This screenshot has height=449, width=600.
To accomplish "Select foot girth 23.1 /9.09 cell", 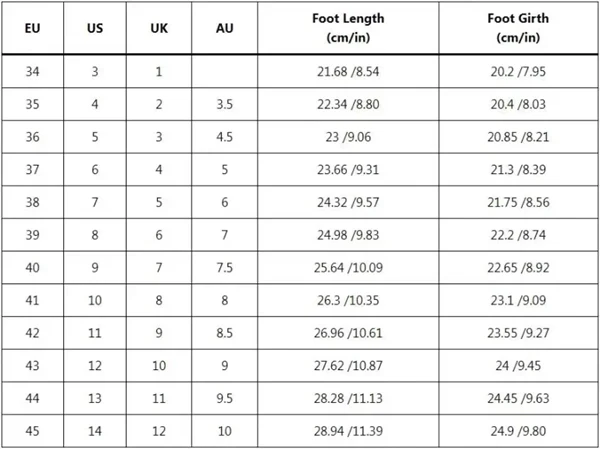I will click(517, 301).
